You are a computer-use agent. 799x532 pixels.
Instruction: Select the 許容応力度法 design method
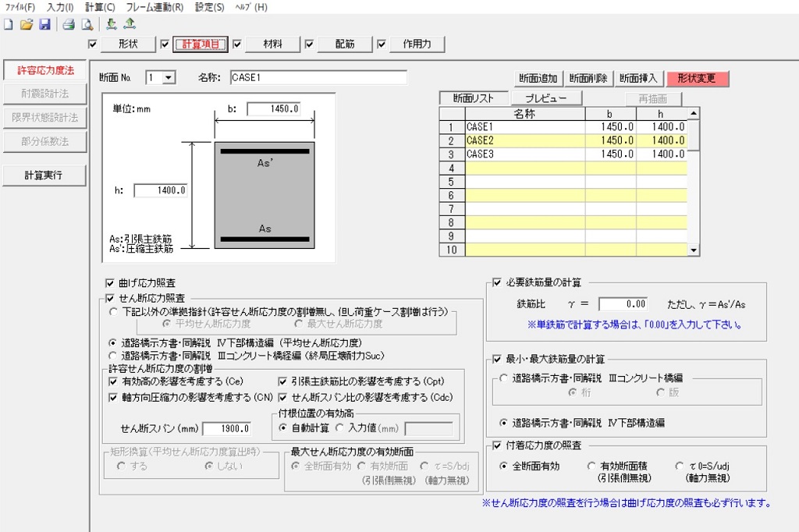pyautogui.click(x=45, y=70)
